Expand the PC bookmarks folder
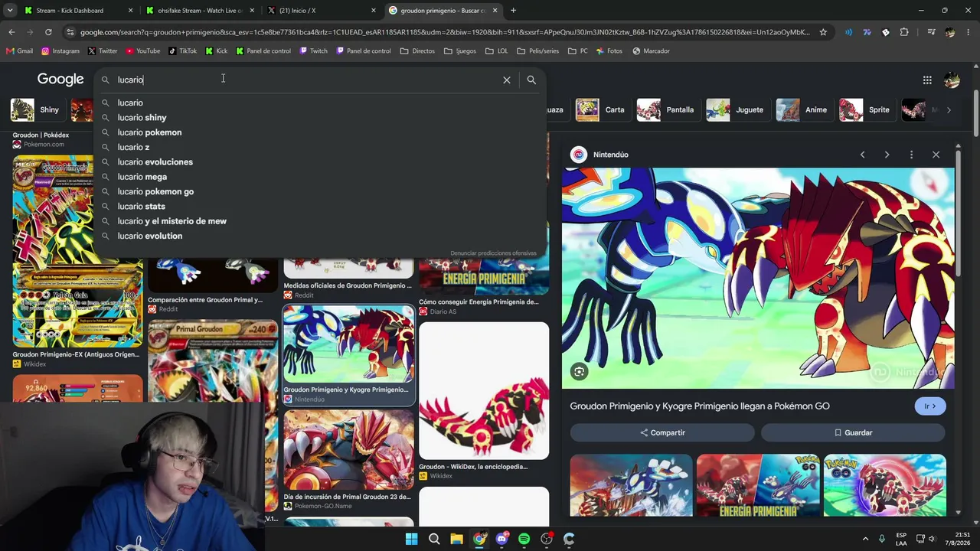Screen dimensions: 980x551 pos(577,51)
